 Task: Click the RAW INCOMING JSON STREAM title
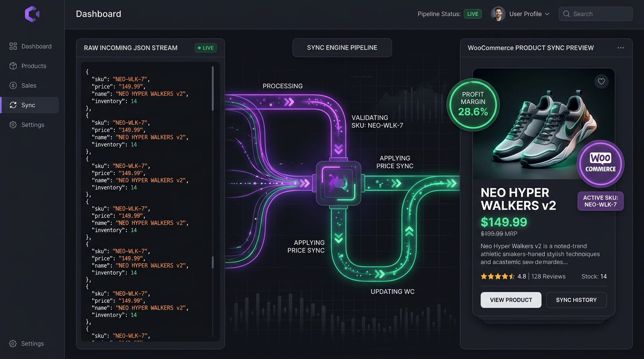tap(131, 48)
